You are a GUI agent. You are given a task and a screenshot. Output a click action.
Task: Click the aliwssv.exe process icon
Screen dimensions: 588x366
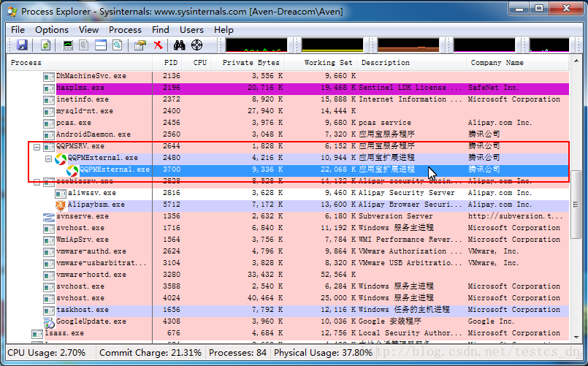point(61,194)
